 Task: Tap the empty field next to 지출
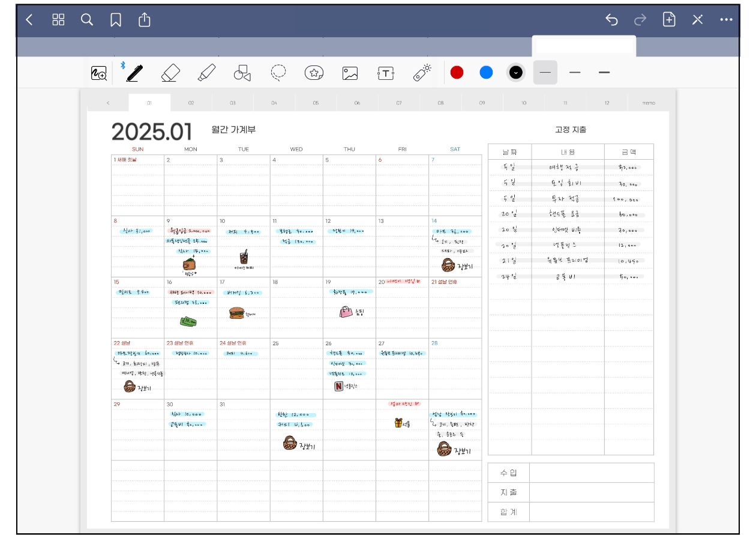click(x=592, y=492)
